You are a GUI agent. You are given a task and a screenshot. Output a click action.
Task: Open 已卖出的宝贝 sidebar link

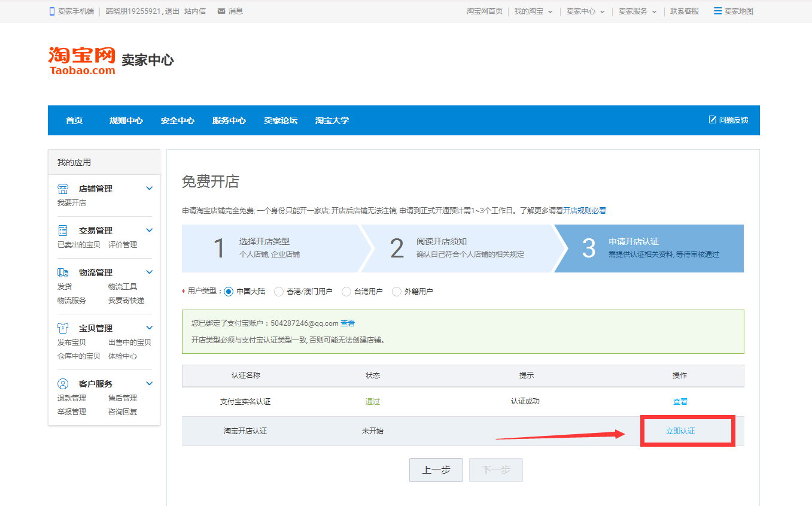click(x=79, y=245)
